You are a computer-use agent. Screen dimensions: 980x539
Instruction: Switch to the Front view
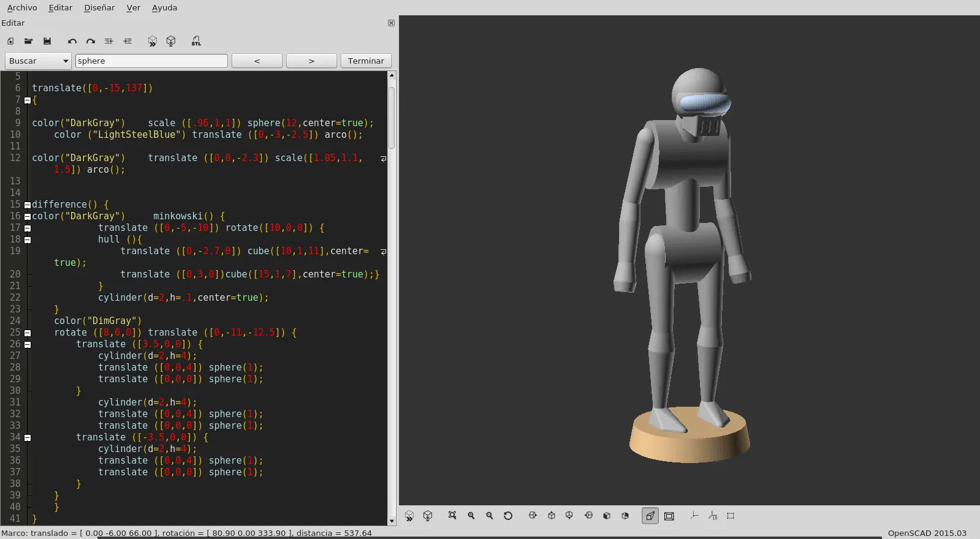(x=607, y=516)
